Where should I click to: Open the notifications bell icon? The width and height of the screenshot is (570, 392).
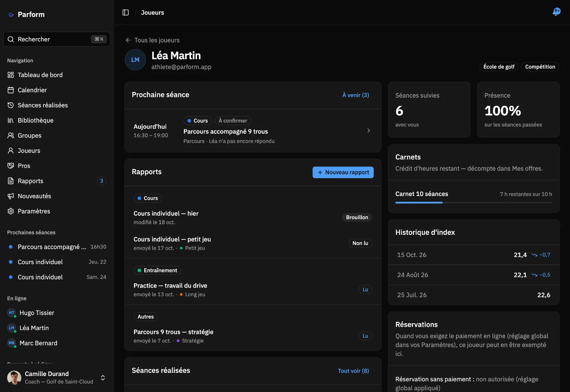click(556, 12)
